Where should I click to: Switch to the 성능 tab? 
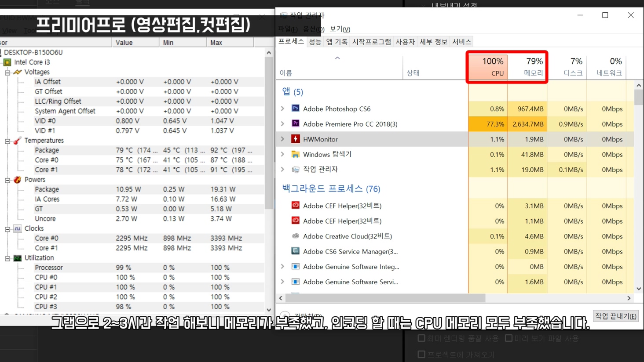point(315,42)
